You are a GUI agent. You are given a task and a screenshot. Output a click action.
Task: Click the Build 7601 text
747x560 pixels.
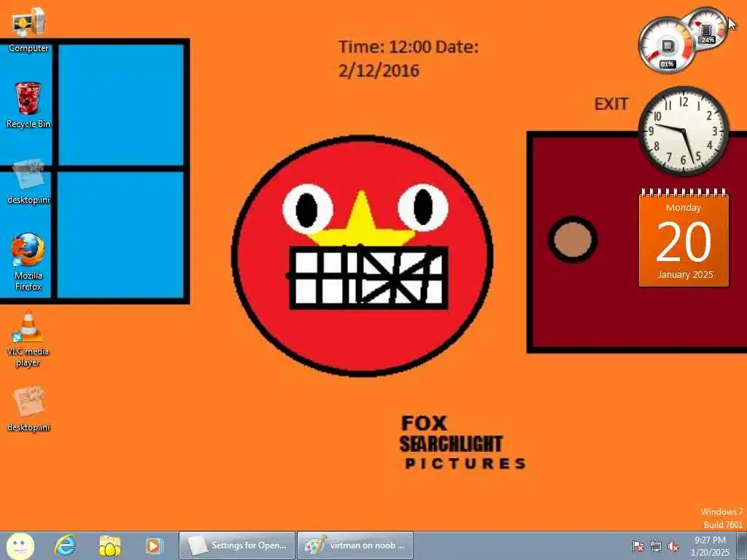coord(723,524)
